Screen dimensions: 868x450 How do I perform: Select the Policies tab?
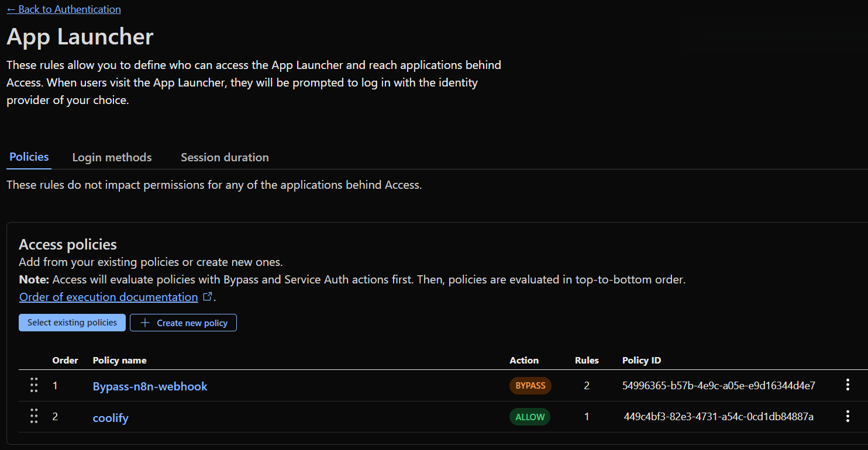29,157
